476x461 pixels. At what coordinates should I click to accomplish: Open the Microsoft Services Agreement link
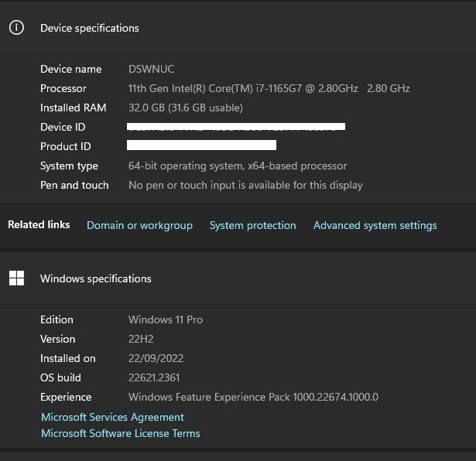(x=112, y=417)
